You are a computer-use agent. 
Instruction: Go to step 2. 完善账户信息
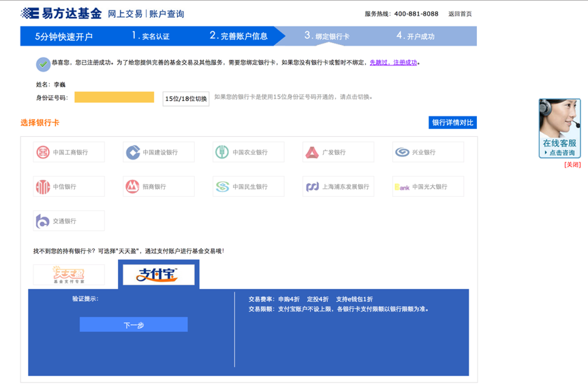click(238, 36)
